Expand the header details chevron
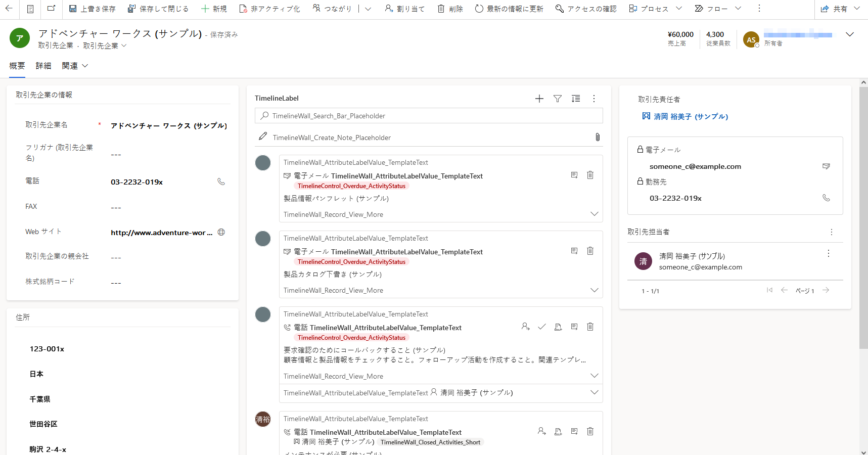 (x=850, y=34)
